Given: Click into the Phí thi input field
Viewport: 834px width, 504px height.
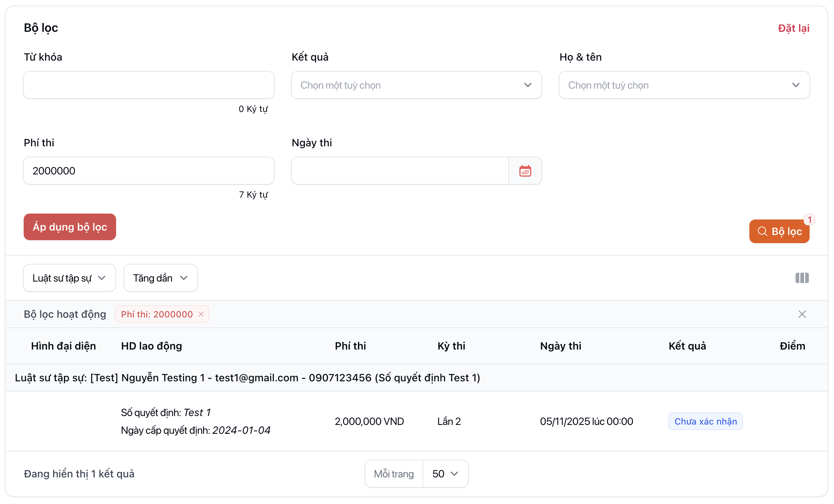Looking at the screenshot, I should pyautogui.click(x=149, y=171).
